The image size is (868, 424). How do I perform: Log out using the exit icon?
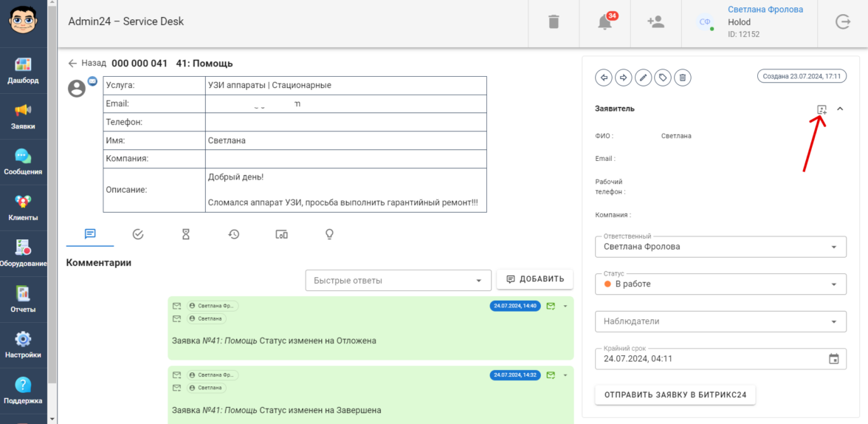[843, 22]
